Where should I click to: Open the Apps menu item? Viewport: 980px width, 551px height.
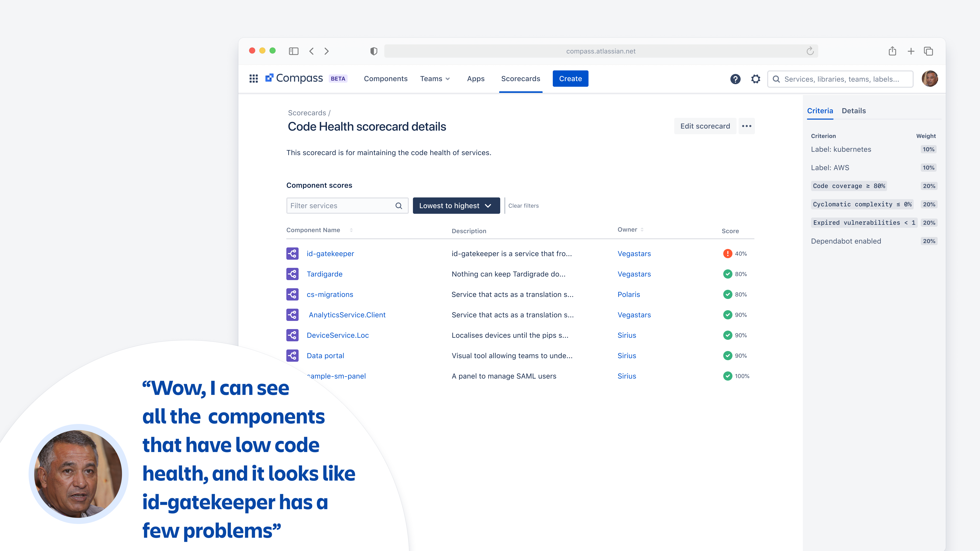(475, 79)
